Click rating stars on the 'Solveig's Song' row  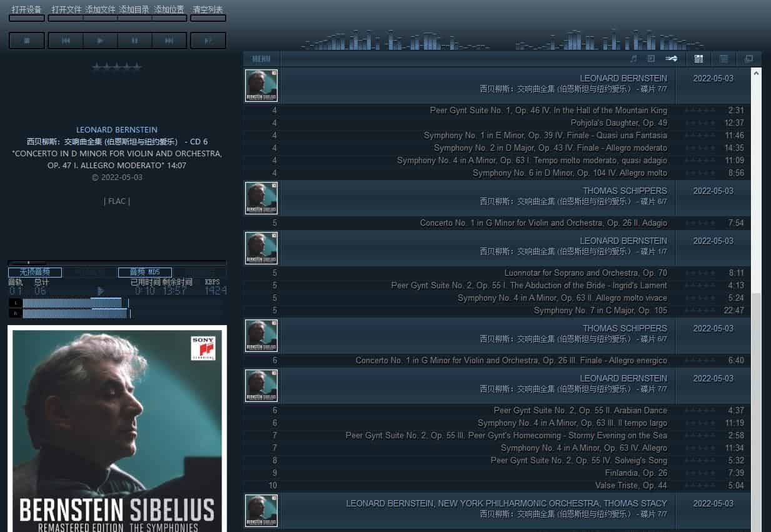700,461
